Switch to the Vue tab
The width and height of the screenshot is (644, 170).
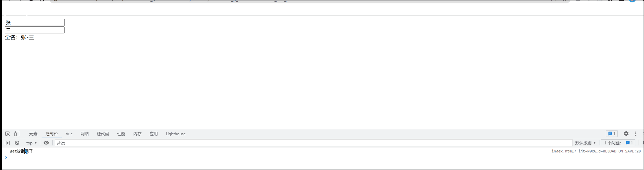[x=69, y=134]
